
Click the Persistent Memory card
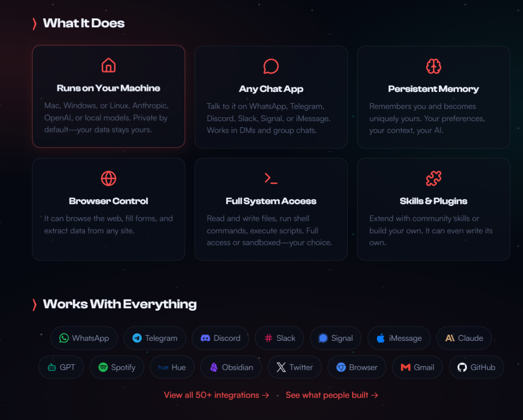433,97
